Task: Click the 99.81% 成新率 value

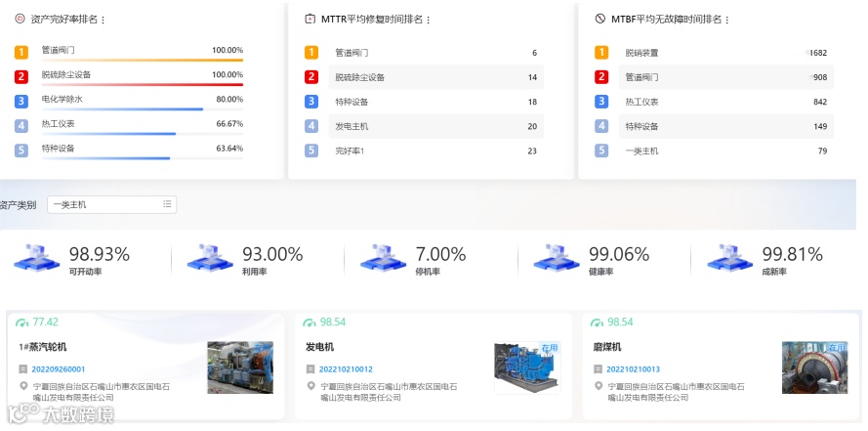Action: point(792,254)
